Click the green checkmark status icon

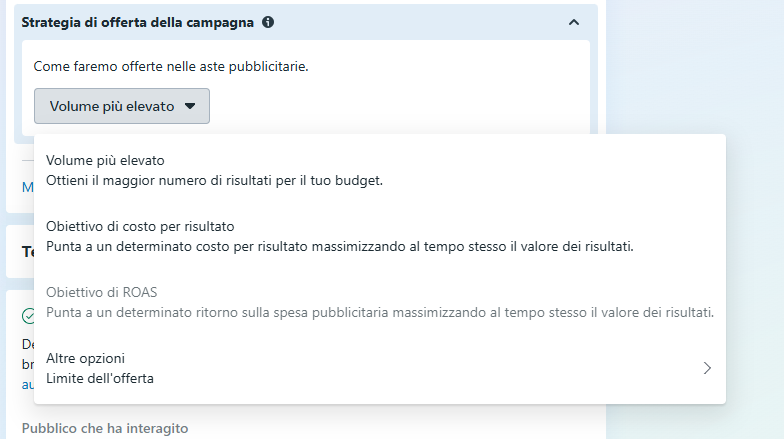tap(28, 316)
